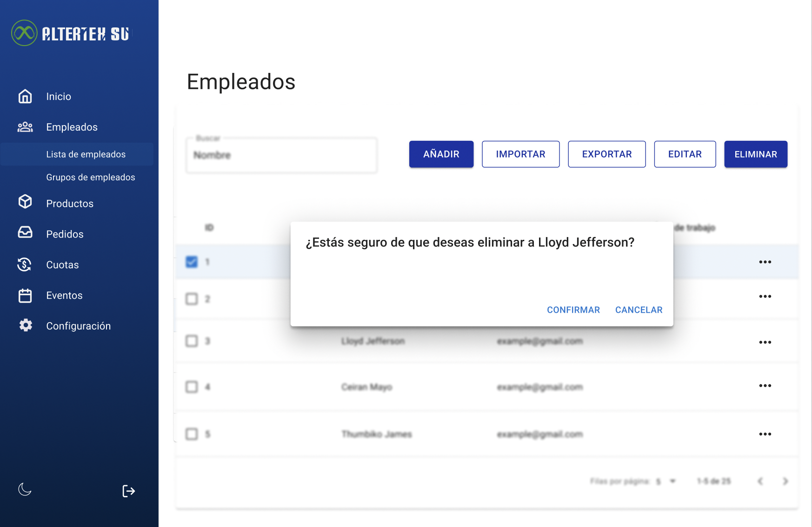Click the AÑADIR button
Viewport: 812px width, 527px height.
[441, 154]
